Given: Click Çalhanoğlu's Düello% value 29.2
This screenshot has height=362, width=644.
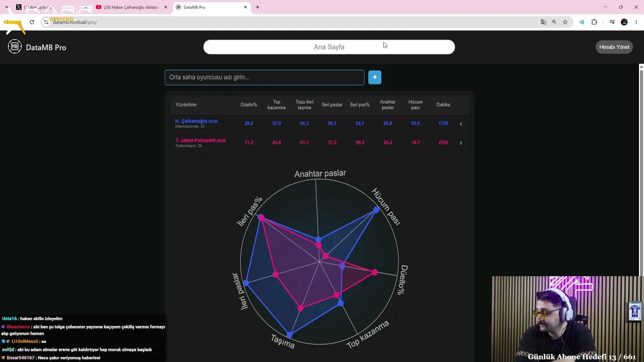Looking at the screenshot, I should point(249,123).
